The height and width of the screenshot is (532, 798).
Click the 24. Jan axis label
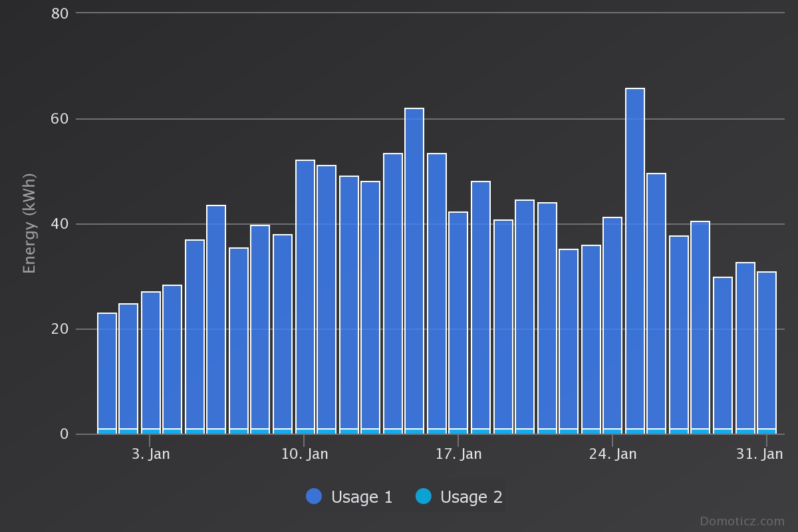pos(612,454)
